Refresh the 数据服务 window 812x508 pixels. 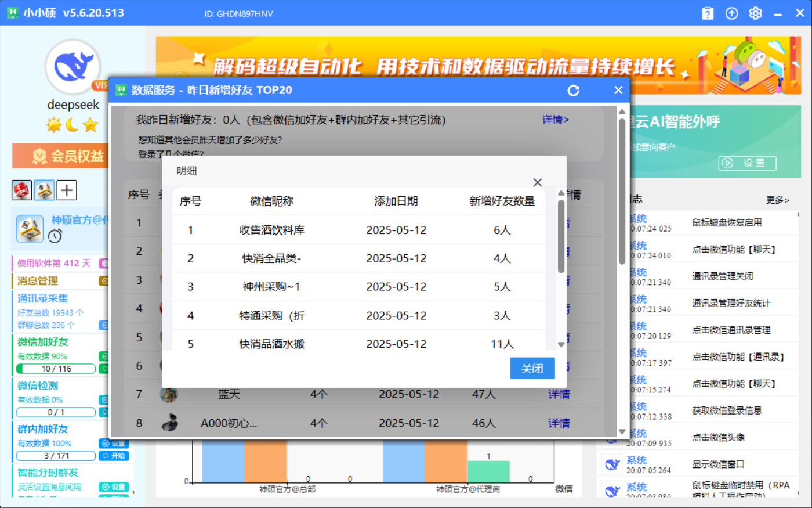573,90
